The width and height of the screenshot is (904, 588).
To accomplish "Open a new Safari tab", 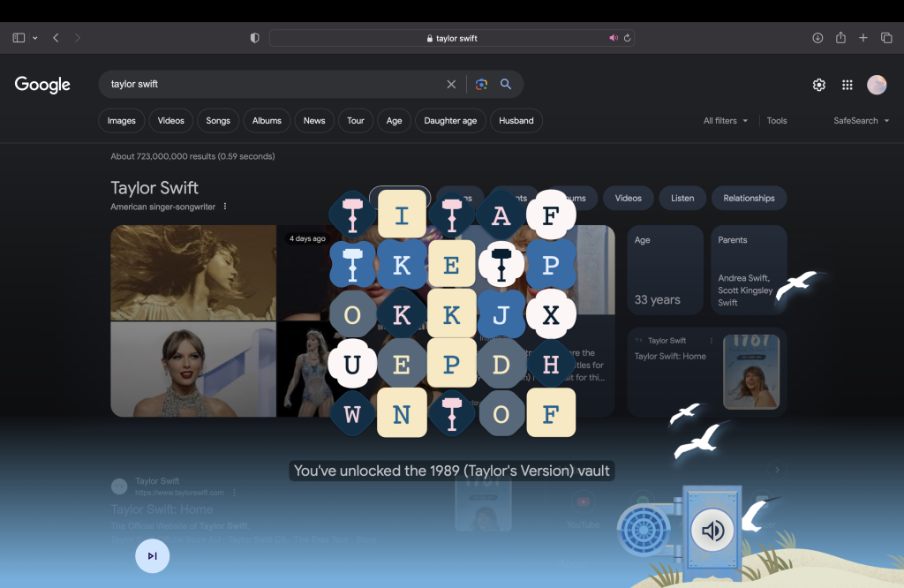I will pyautogui.click(x=863, y=38).
